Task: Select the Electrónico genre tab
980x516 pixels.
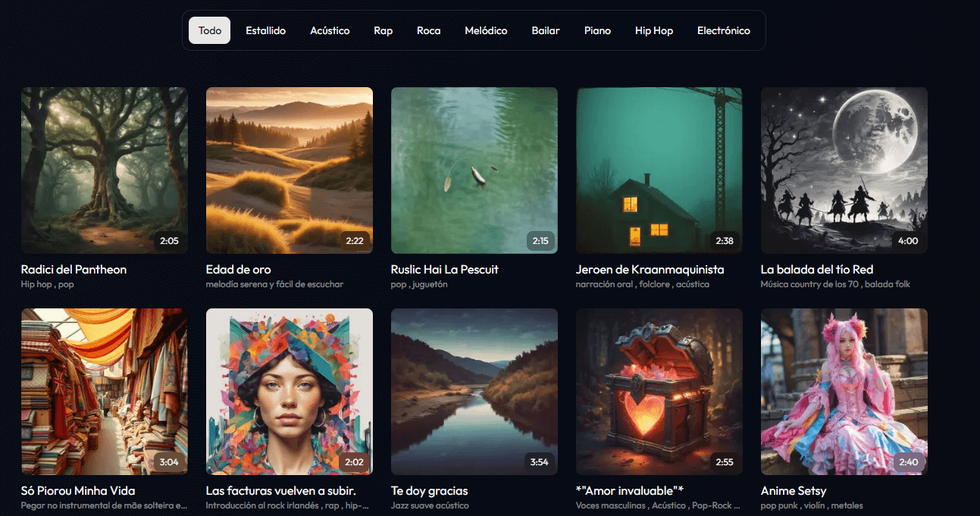Action: pos(723,31)
